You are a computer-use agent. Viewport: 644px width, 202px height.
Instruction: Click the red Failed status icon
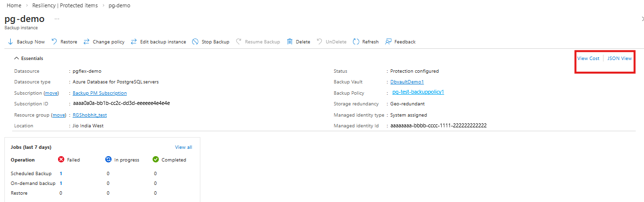(61, 160)
